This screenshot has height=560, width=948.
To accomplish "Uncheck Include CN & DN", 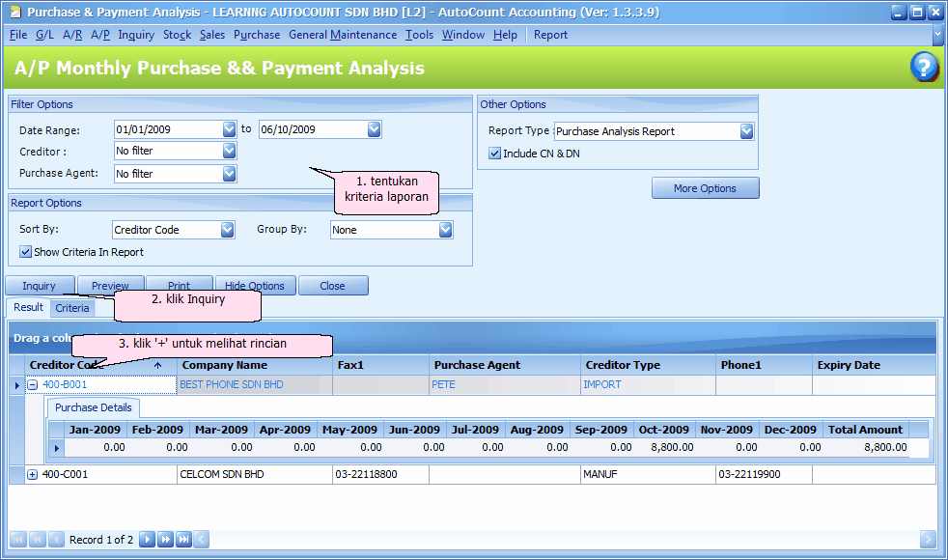I will [x=494, y=152].
